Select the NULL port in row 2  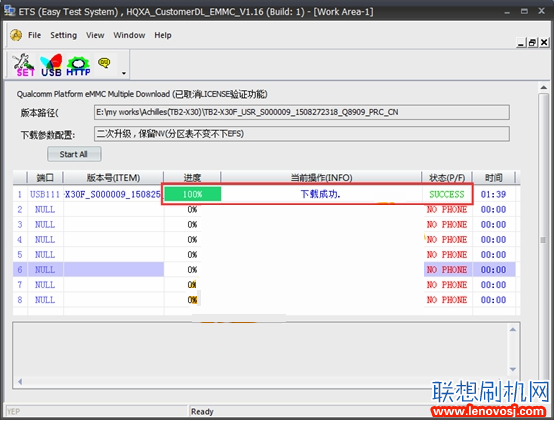click(x=45, y=209)
